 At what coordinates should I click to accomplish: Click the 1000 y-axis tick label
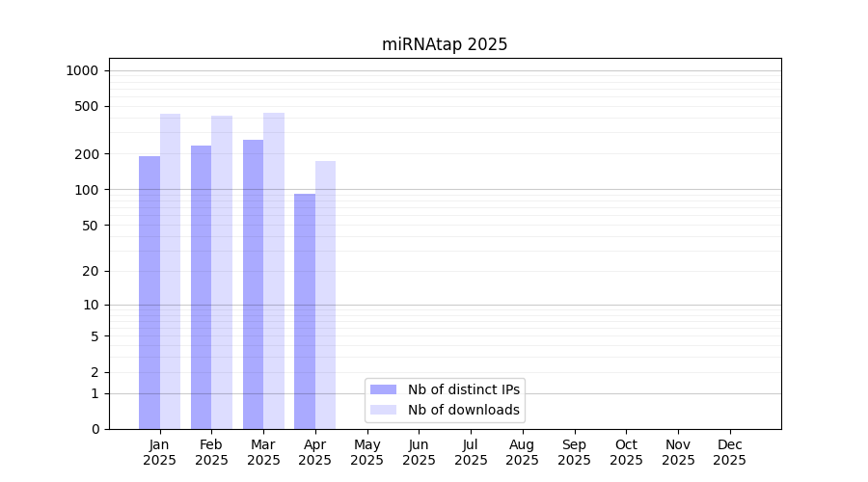point(82,70)
